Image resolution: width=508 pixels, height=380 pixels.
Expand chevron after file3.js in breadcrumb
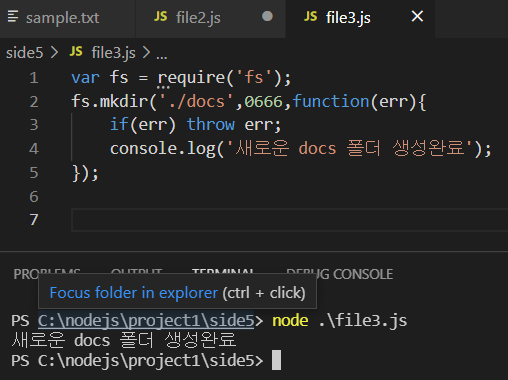click(146, 52)
